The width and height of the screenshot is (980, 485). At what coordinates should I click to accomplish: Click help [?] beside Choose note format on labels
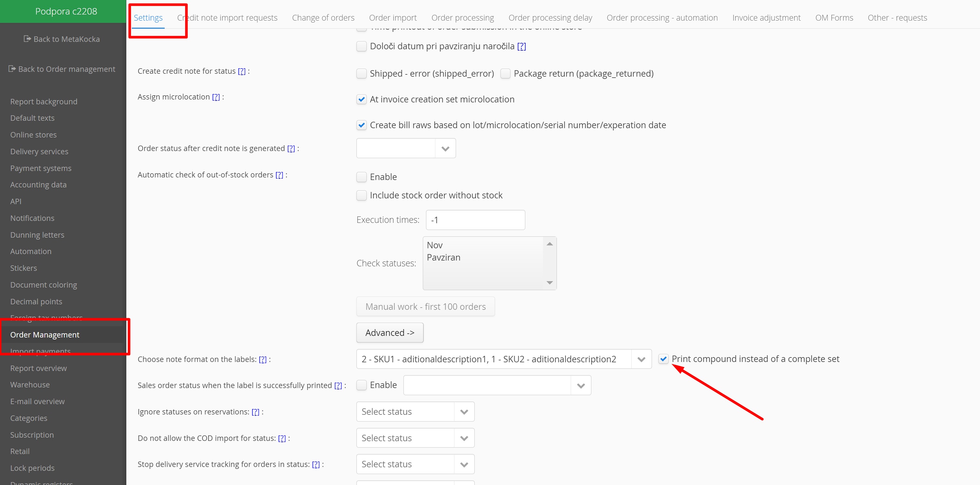(263, 359)
